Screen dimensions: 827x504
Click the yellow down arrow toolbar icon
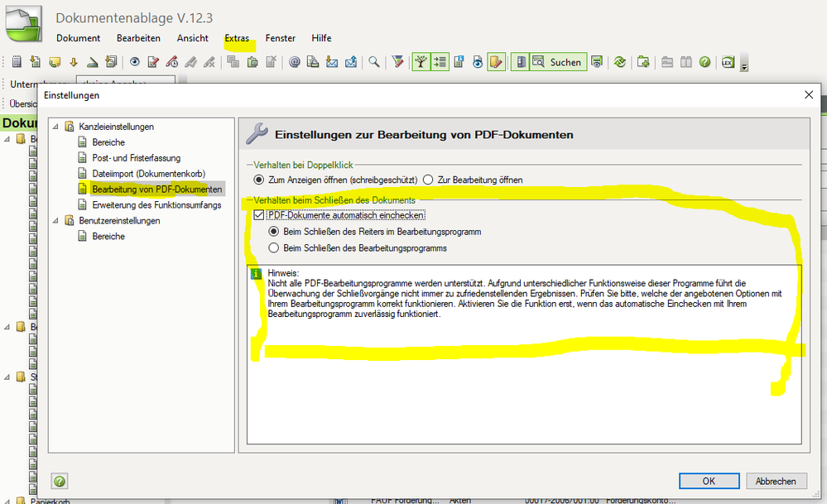point(73,62)
